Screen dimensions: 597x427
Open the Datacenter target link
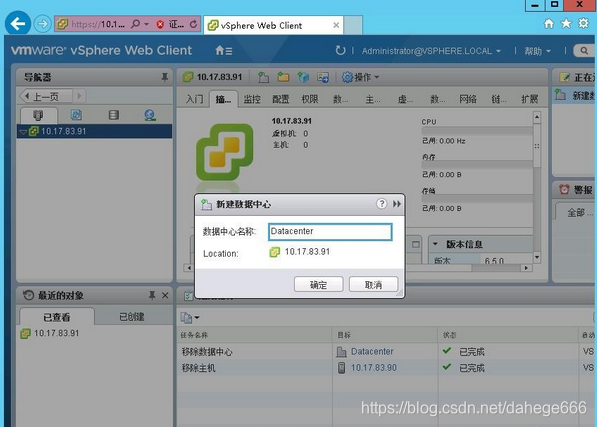372,352
